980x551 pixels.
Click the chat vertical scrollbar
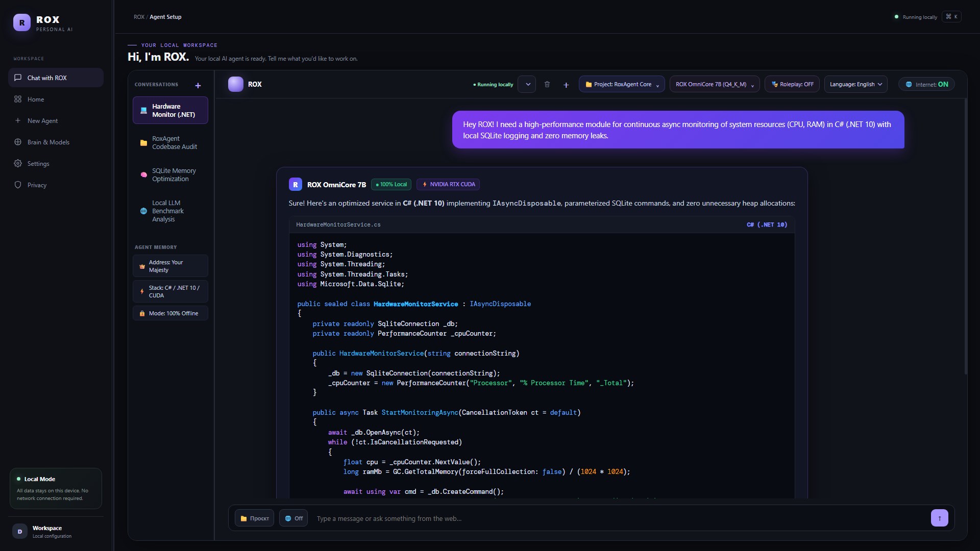(x=966, y=237)
